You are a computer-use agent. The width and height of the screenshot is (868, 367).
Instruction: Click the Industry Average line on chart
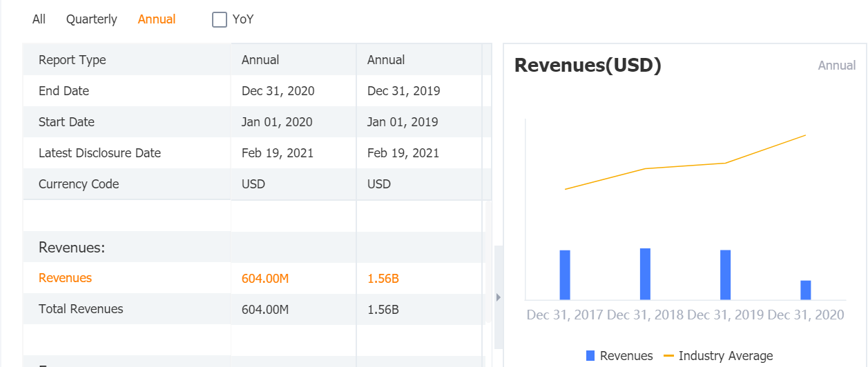(684, 166)
